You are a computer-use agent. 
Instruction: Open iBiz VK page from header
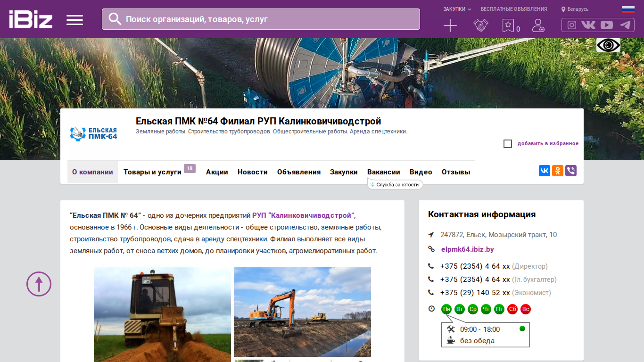(x=588, y=25)
